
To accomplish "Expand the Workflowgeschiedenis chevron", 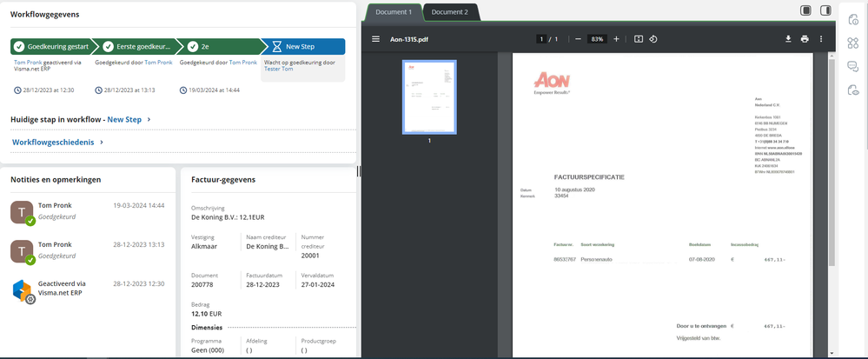I will point(102,143).
